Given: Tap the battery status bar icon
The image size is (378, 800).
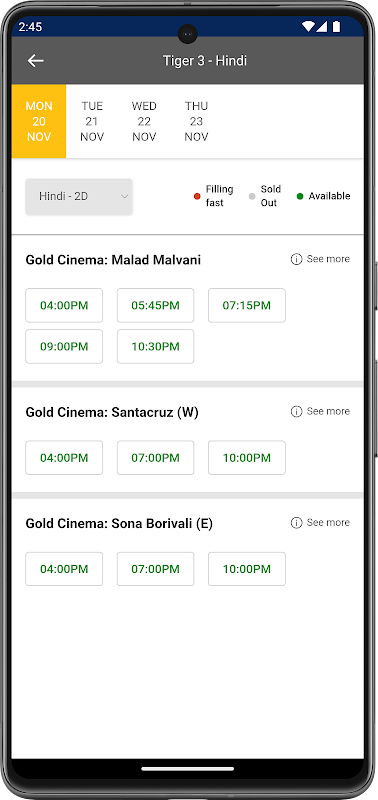Looking at the screenshot, I should 336,26.
